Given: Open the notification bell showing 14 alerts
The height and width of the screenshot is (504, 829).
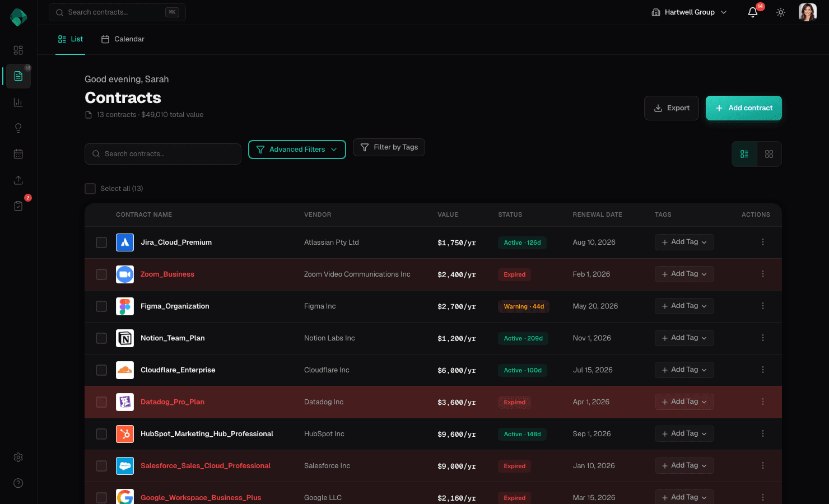Looking at the screenshot, I should 752,12.
